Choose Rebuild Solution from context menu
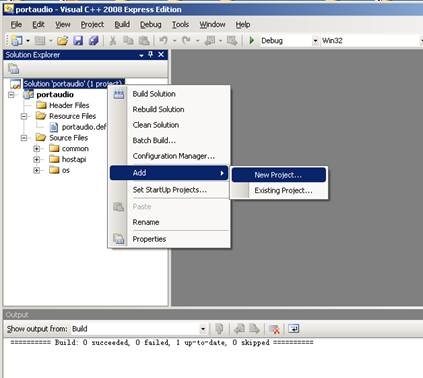This screenshot has width=423, height=378. [170, 109]
